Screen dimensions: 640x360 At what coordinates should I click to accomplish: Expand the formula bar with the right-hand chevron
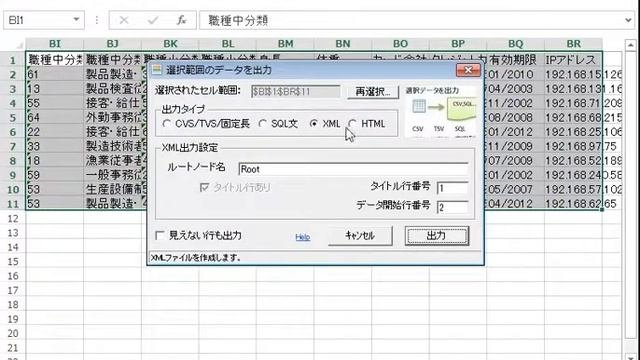628,20
